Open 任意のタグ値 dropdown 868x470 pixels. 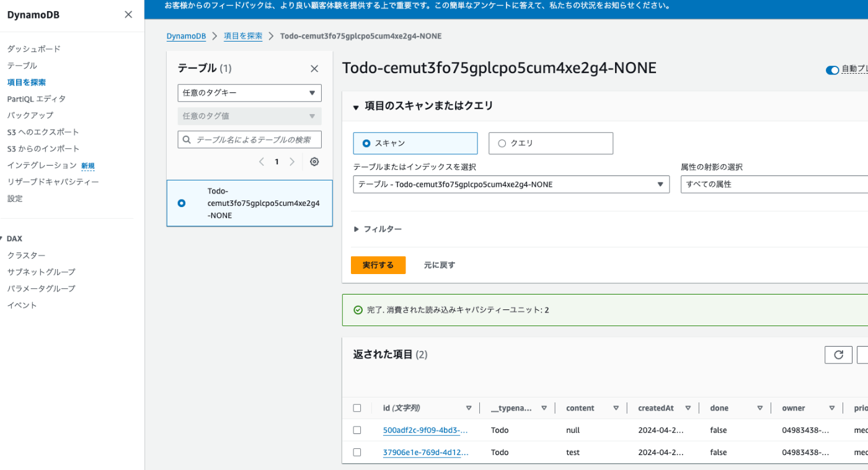[249, 116]
